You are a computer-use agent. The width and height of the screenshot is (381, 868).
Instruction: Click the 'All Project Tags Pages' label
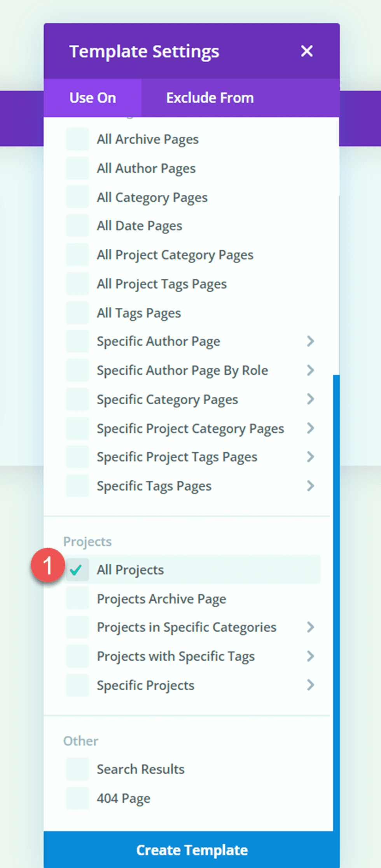click(162, 284)
